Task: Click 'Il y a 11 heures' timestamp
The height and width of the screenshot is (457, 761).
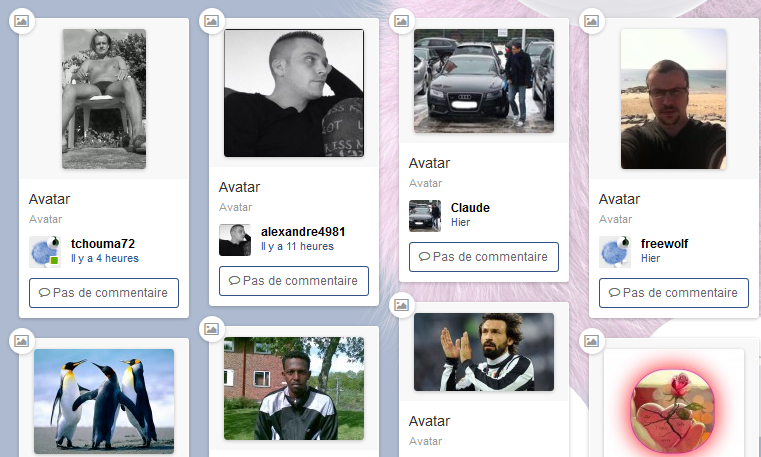Action: (x=298, y=246)
